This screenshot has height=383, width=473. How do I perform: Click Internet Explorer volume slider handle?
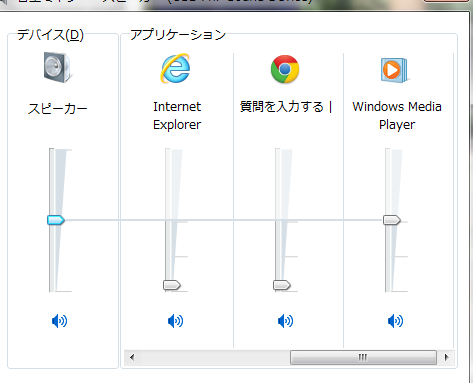172,285
